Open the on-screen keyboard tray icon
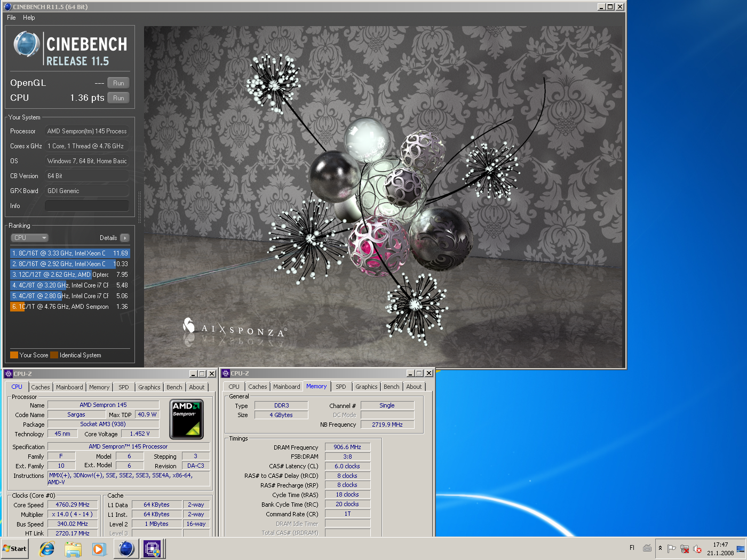Image resolution: width=747 pixels, height=560 pixels. click(x=647, y=548)
